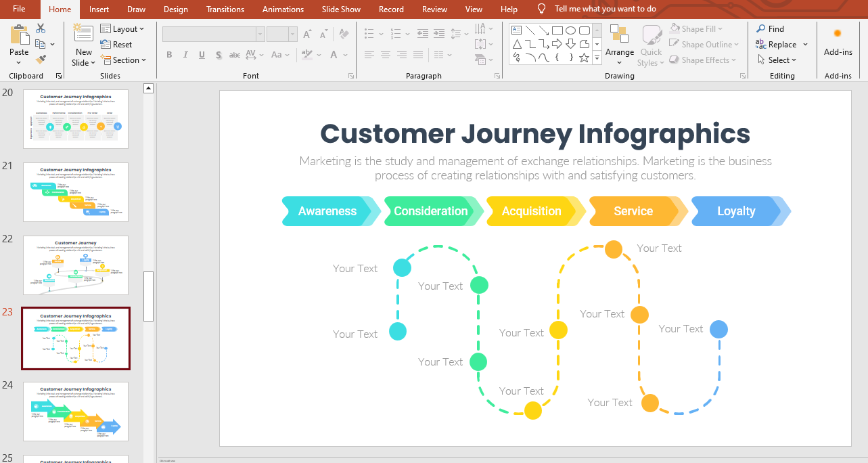
Task: Open the Font dialog launcher
Action: (x=351, y=76)
